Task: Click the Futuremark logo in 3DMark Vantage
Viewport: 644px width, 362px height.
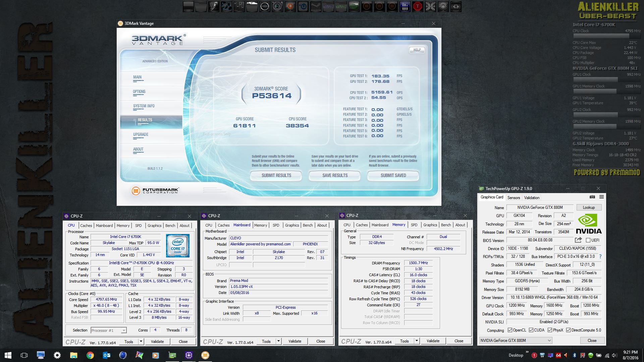Action: click(x=155, y=191)
